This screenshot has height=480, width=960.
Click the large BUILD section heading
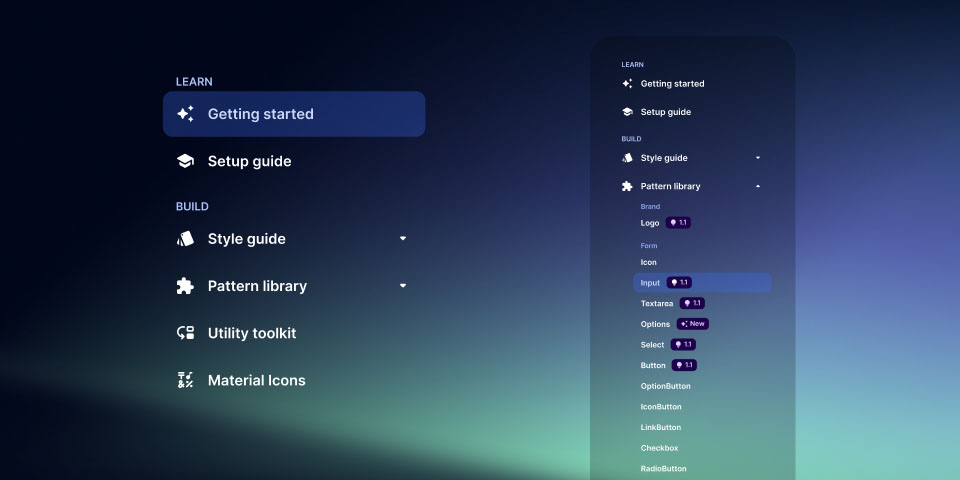[x=192, y=206]
